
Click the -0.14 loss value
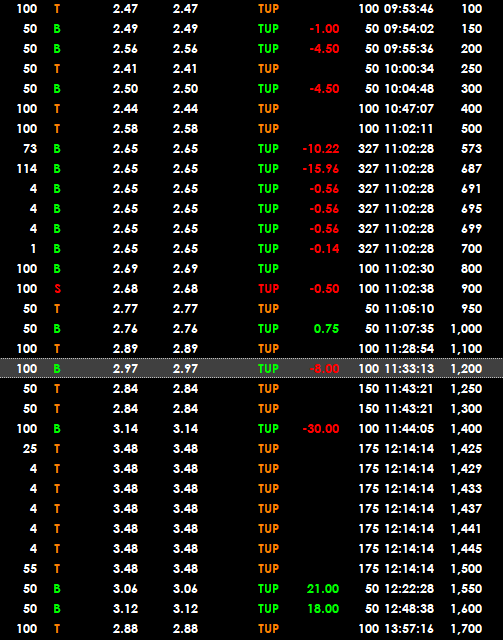pyautogui.click(x=325, y=249)
